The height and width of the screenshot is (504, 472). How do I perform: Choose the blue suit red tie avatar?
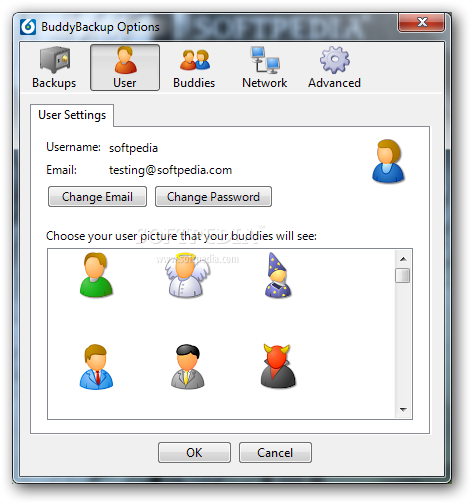click(x=96, y=367)
